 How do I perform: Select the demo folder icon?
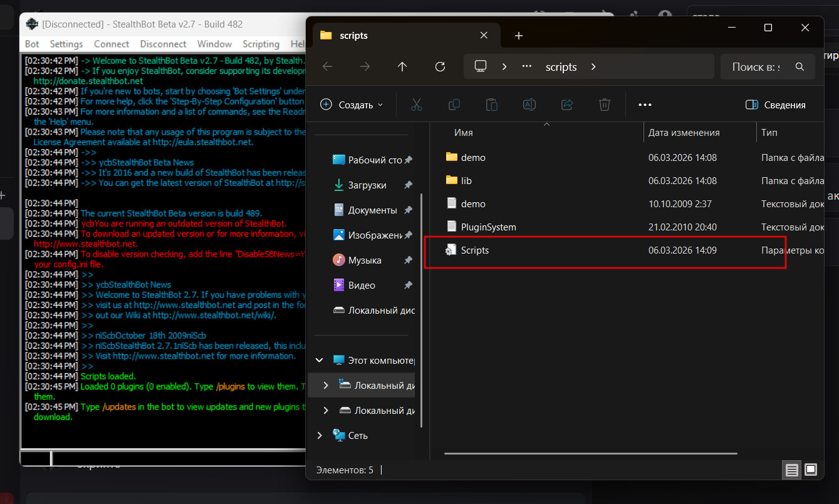click(x=452, y=157)
